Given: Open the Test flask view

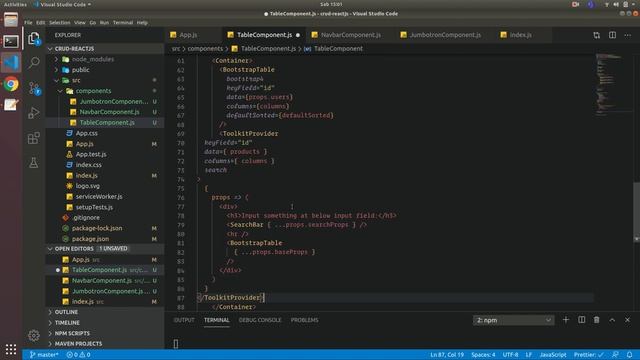Looking at the screenshot, I should 34,163.
